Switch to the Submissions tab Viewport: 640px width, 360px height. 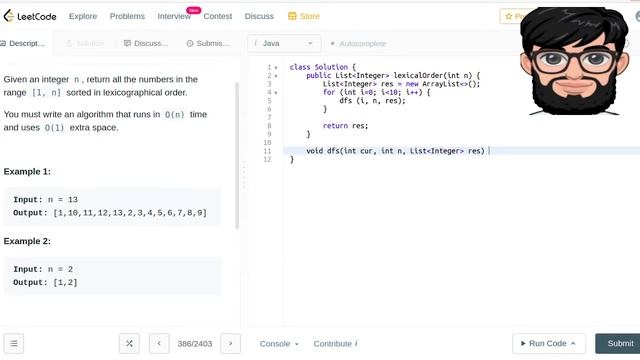(x=208, y=43)
